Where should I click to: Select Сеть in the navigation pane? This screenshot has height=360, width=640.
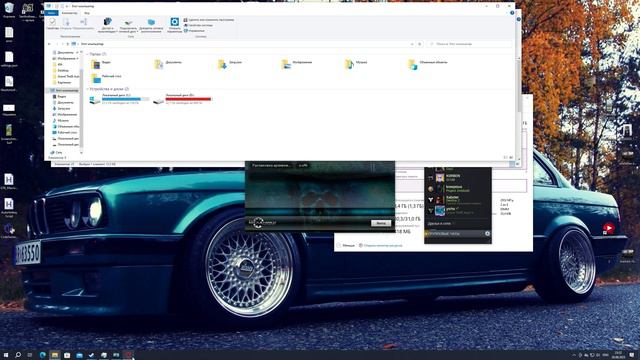click(x=57, y=152)
